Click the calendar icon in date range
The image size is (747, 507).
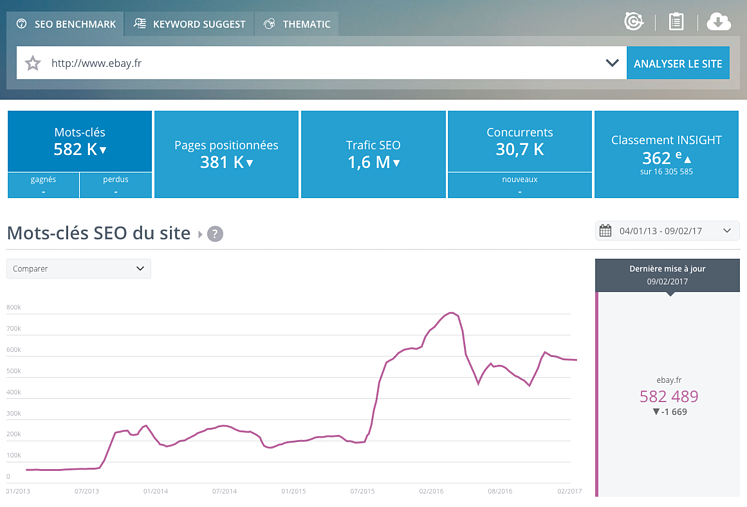[605, 231]
